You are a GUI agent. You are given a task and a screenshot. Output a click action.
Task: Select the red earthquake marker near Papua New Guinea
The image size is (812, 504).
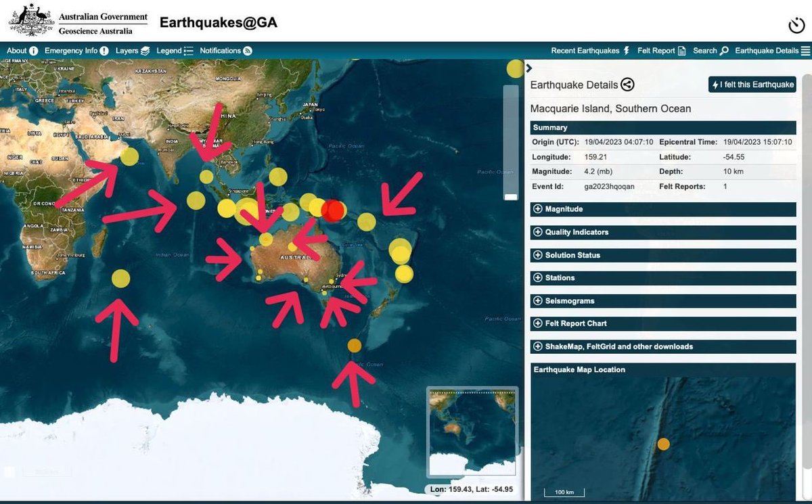(333, 210)
